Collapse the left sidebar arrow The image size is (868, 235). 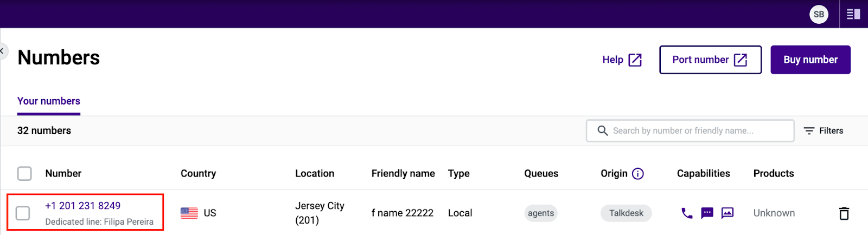pyautogui.click(x=2, y=51)
